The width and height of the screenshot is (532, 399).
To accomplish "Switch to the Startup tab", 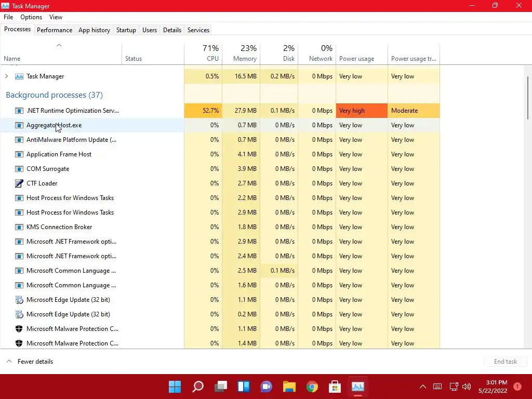I will pos(126,30).
